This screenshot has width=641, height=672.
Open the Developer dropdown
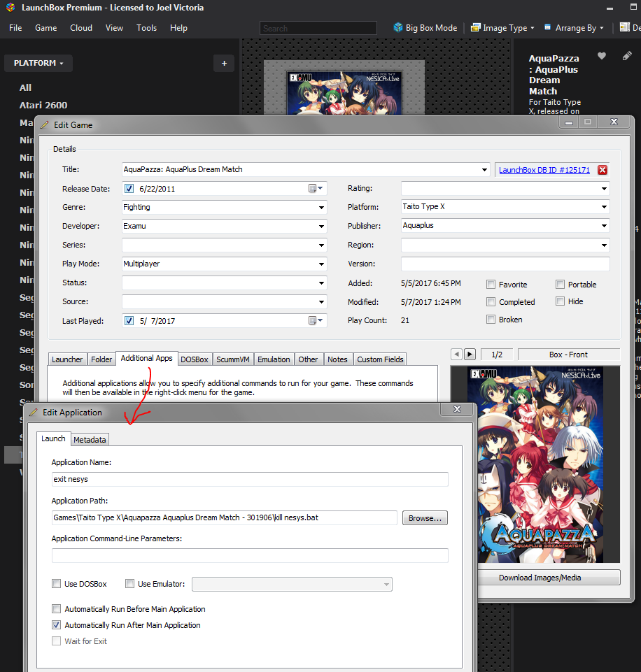point(321,227)
